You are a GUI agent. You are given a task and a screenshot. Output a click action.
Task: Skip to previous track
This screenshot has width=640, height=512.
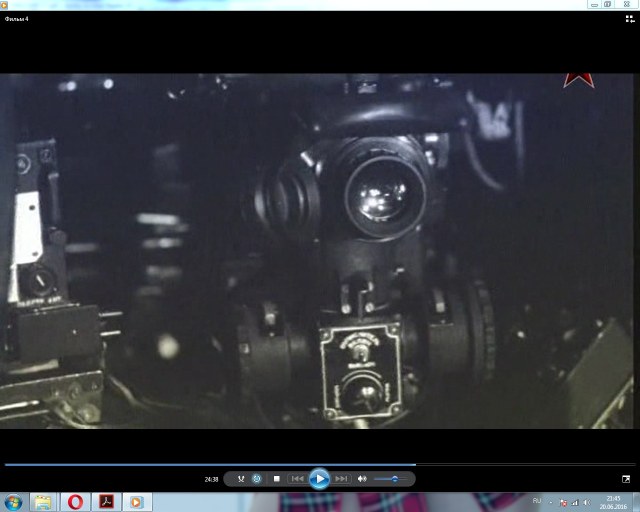coord(297,479)
